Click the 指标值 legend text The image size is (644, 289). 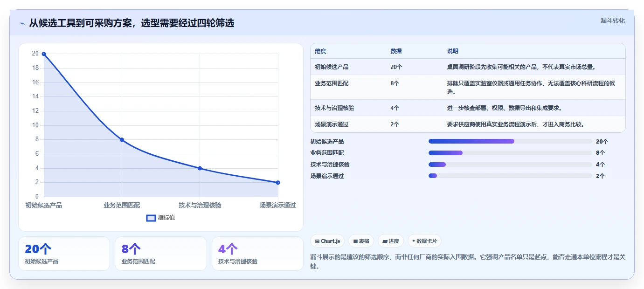tap(166, 218)
